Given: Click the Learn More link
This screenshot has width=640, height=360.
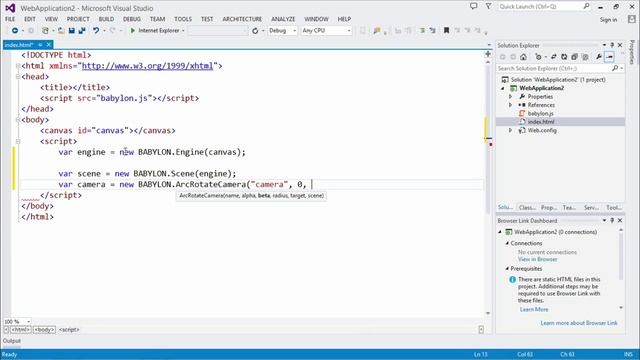Looking at the screenshot, I should 534,309.
